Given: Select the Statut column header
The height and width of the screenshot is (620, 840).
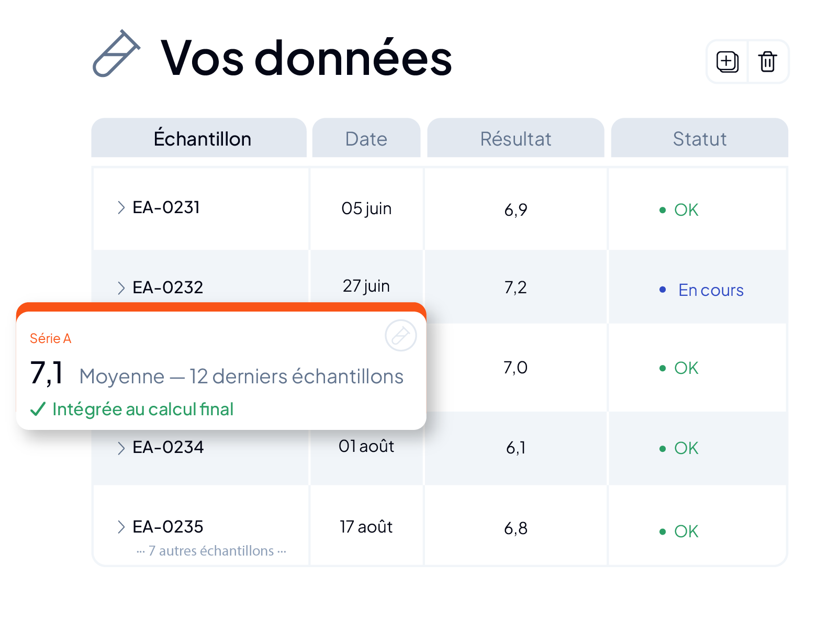Looking at the screenshot, I should tap(700, 138).
